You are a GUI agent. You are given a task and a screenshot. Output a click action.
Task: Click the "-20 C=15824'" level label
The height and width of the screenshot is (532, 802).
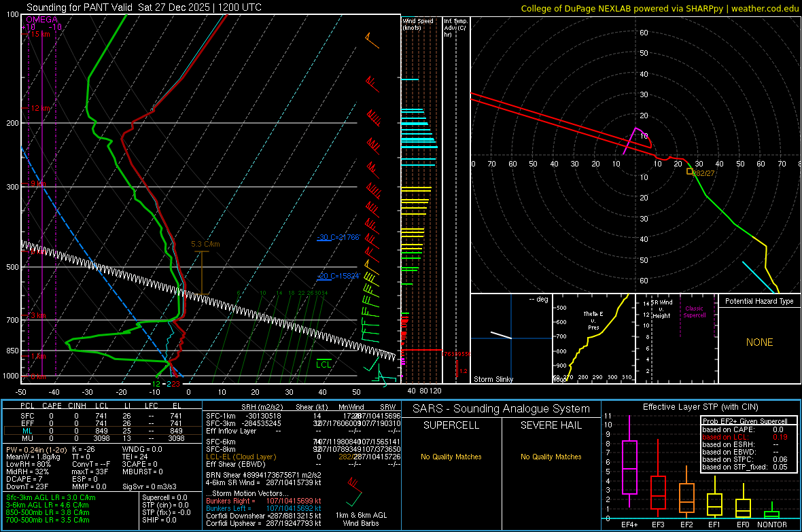pyautogui.click(x=338, y=276)
